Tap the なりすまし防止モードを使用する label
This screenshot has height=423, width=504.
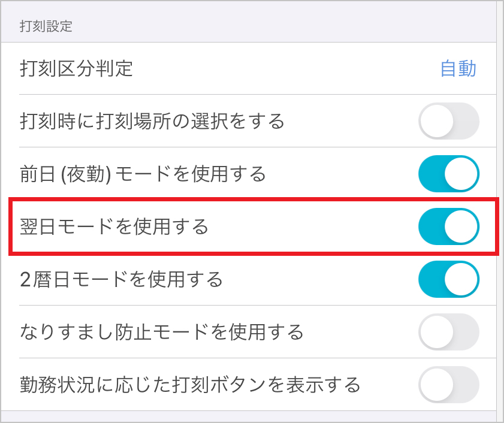point(162,331)
